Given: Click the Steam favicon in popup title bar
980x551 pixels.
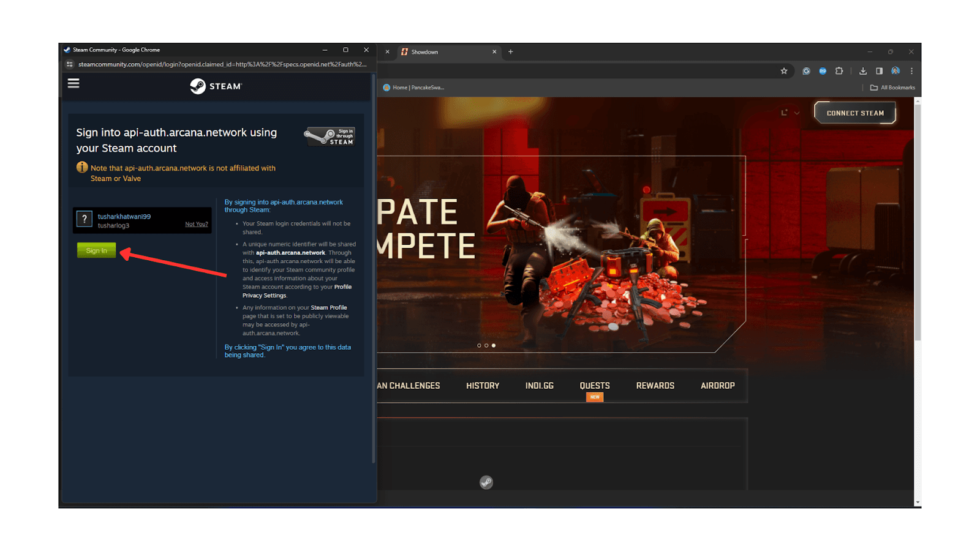Looking at the screenshot, I should coord(67,50).
